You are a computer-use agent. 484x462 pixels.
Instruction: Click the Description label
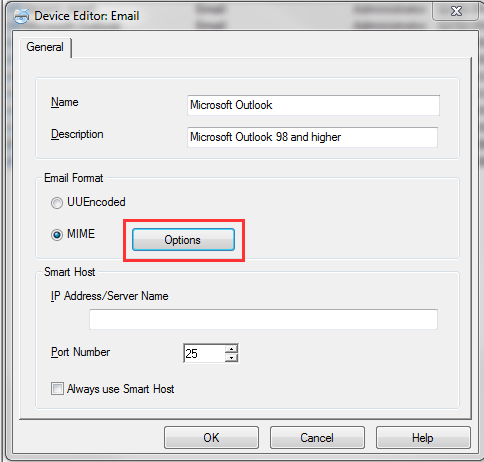click(x=77, y=134)
